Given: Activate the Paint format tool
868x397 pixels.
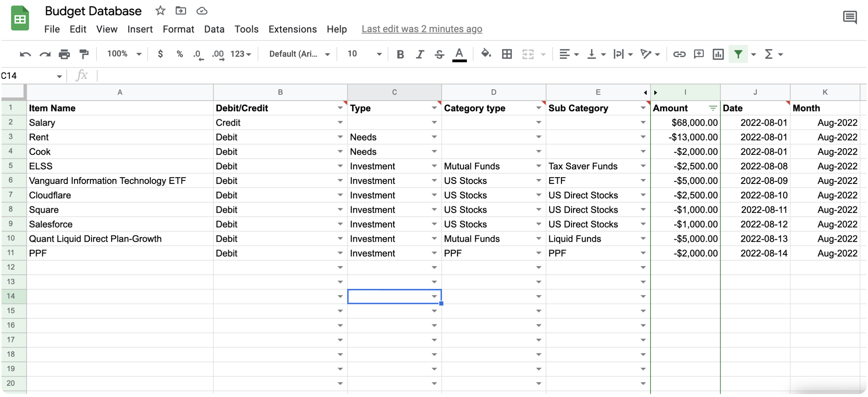Looking at the screenshot, I should tap(84, 54).
